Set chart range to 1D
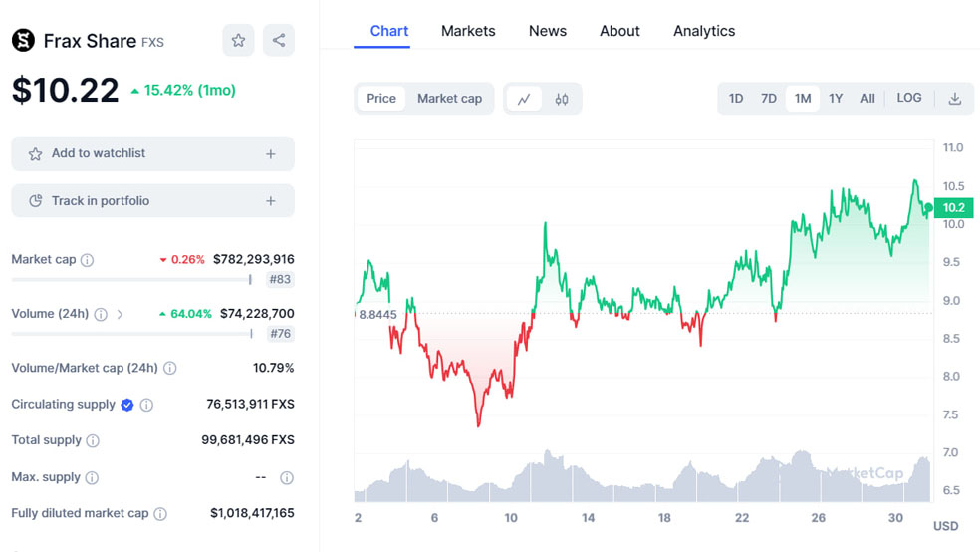The width and height of the screenshot is (980, 552). (x=736, y=99)
